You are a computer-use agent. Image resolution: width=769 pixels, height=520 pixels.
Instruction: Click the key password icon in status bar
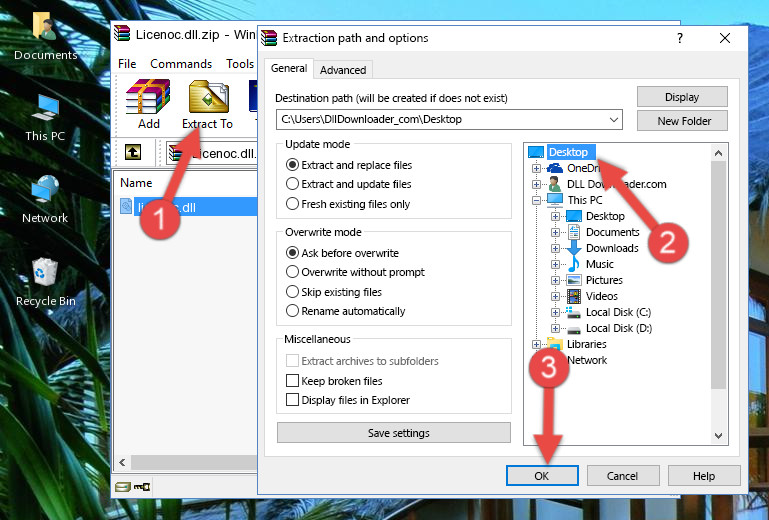[x=142, y=487]
